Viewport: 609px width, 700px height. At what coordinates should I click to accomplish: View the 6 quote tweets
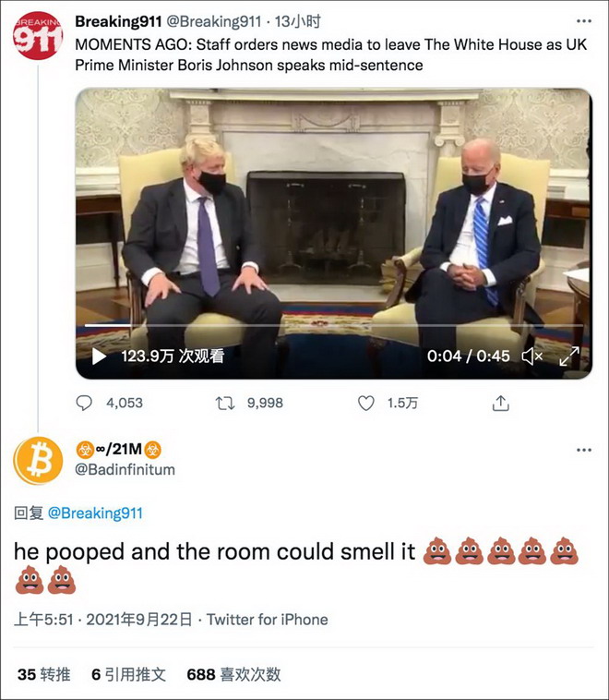click(x=129, y=674)
